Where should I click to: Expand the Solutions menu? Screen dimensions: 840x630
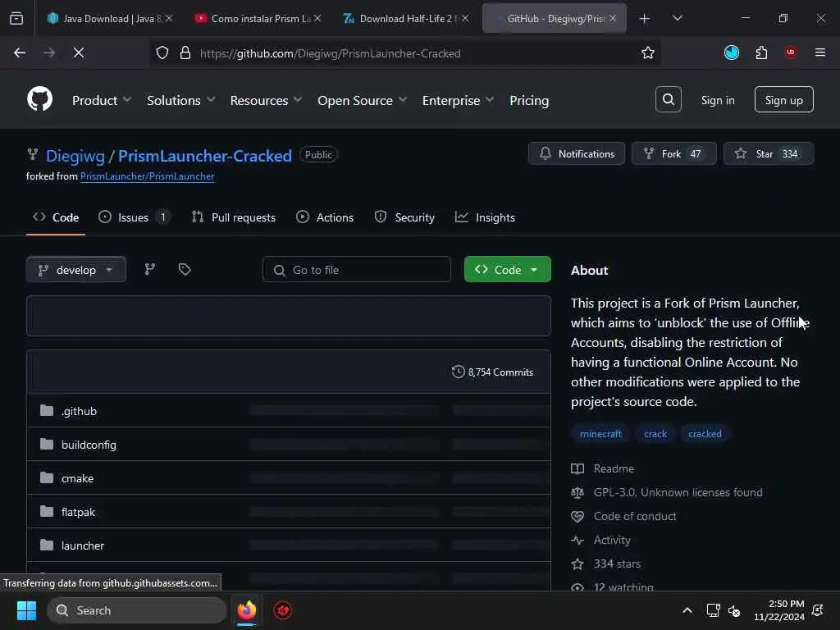click(181, 100)
